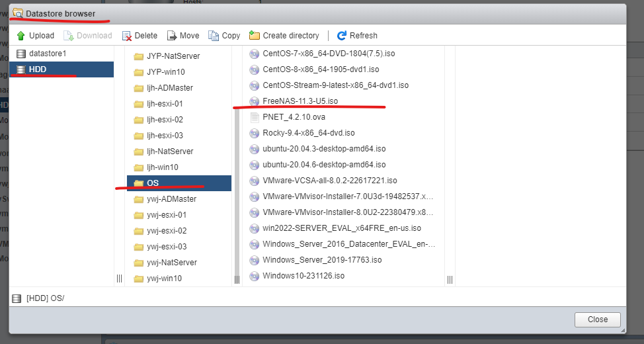The width and height of the screenshot is (644, 344).
Task: Select the datastore1 datastore
Action: 61,54
